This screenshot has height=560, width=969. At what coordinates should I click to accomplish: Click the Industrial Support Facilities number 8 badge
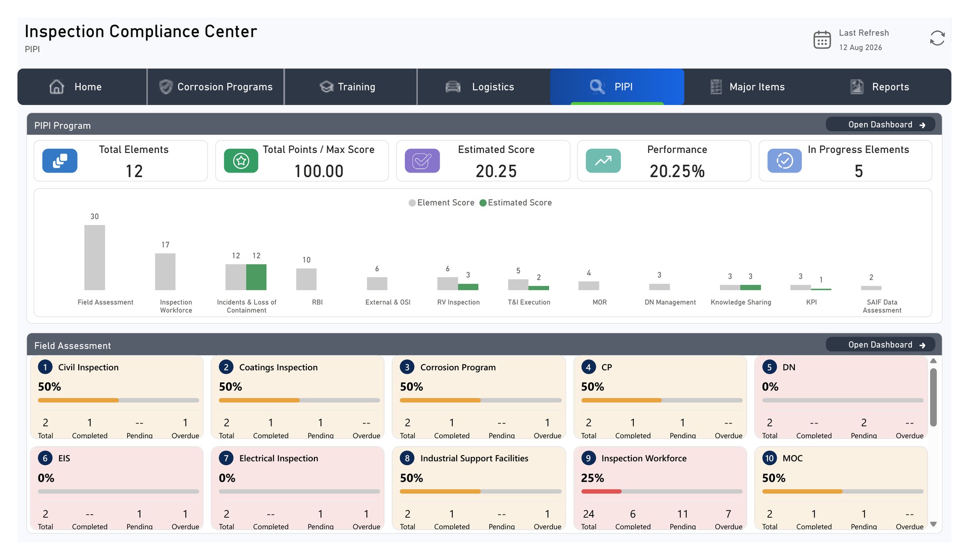(407, 458)
